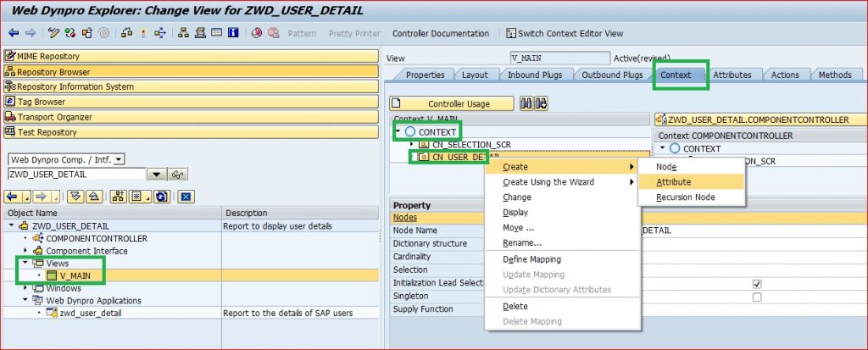The height and width of the screenshot is (350, 868).
Task: Select the zwd_user_detail application tree item
Action: (x=91, y=313)
